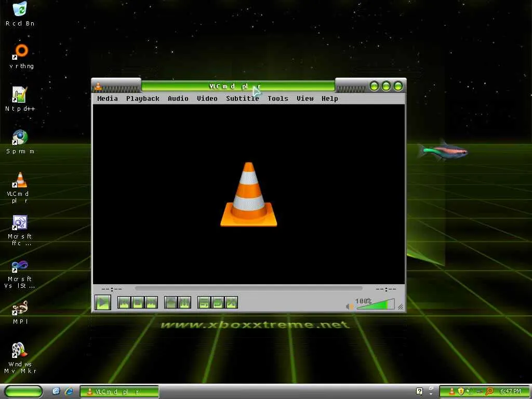
Task: Jump to previous track in VLC
Action: [124, 302]
